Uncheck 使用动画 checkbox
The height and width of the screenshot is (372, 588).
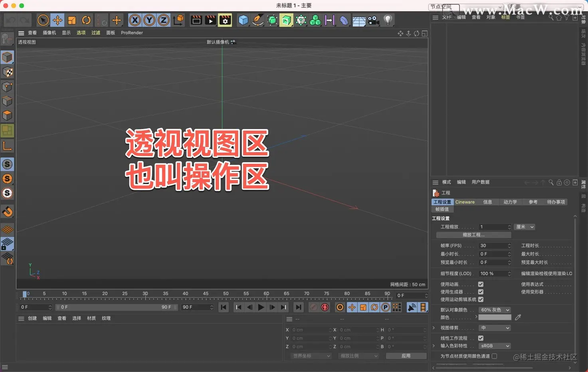481,284
